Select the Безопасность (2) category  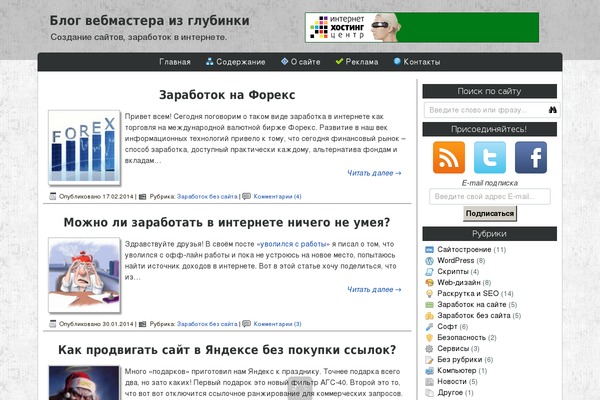[x=467, y=338]
